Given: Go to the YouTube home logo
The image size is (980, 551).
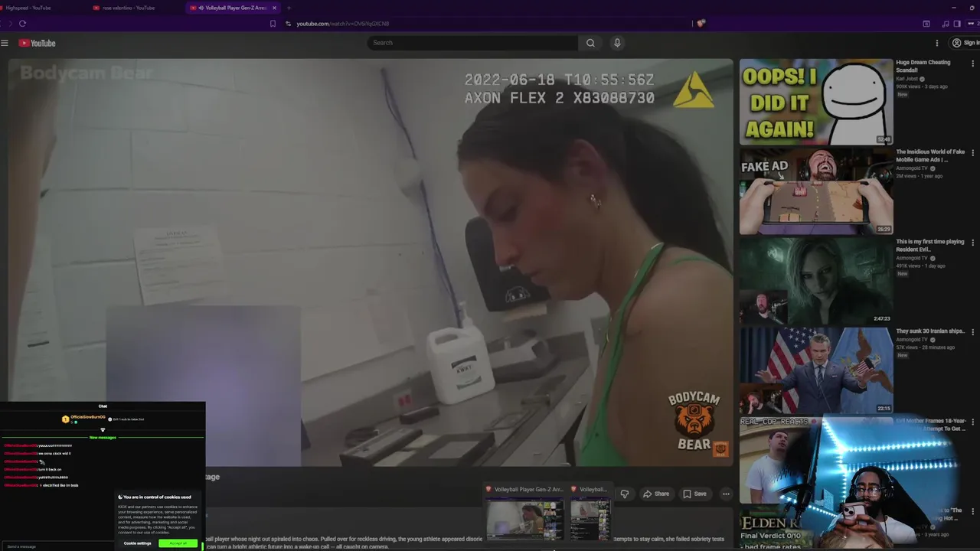Looking at the screenshot, I should [37, 43].
